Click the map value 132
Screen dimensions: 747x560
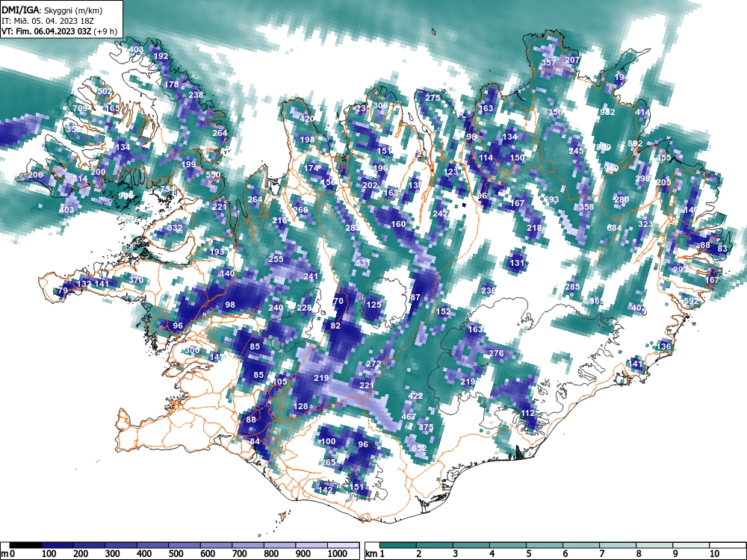[84, 284]
